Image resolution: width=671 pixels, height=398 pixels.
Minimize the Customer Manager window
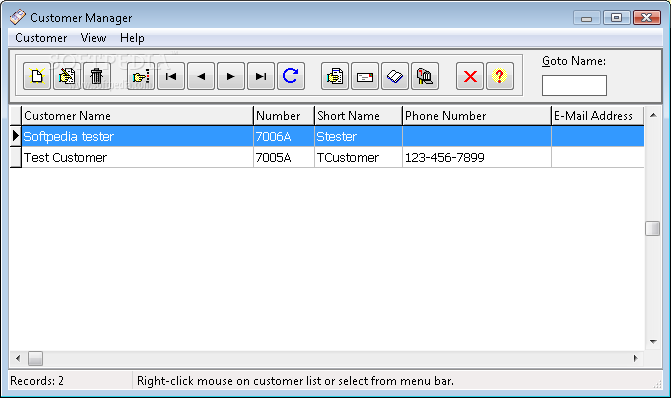[x=587, y=18]
